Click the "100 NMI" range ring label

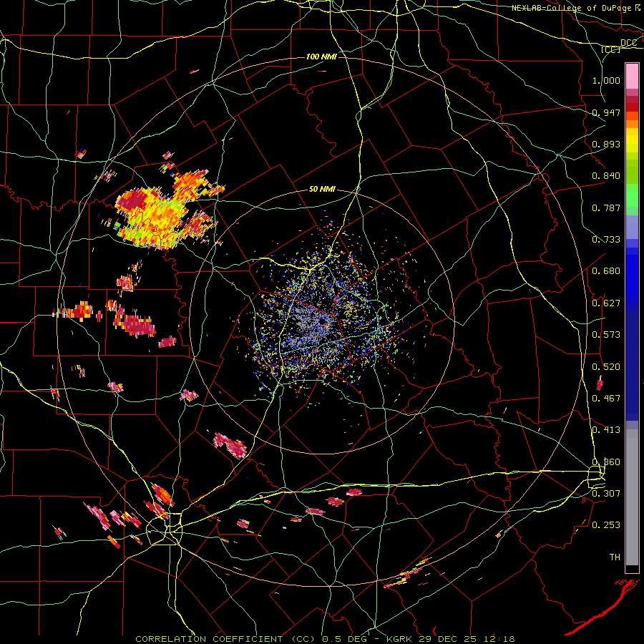click(x=321, y=57)
